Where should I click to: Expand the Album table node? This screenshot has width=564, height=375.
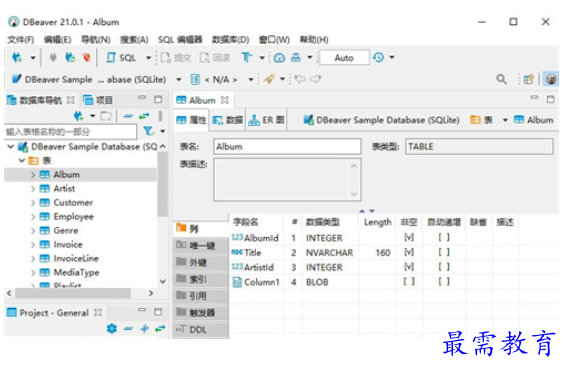tap(33, 175)
